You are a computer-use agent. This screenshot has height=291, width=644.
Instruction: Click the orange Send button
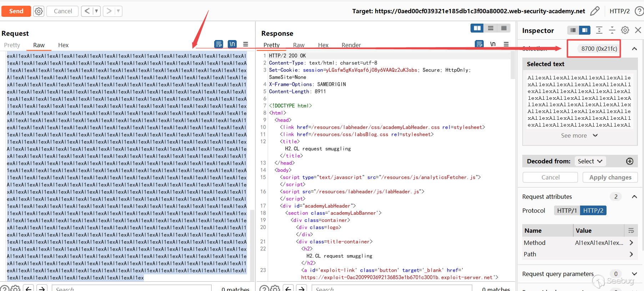tap(16, 11)
